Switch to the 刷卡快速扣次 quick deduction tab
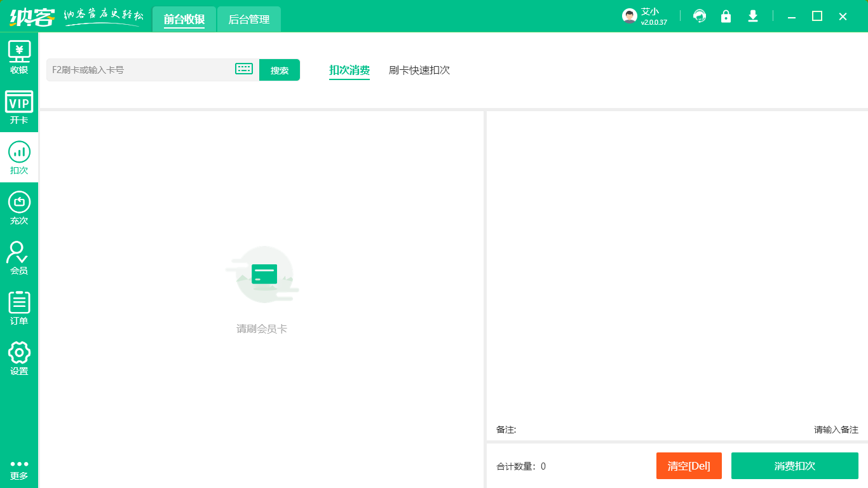 (x=419, y=70)
